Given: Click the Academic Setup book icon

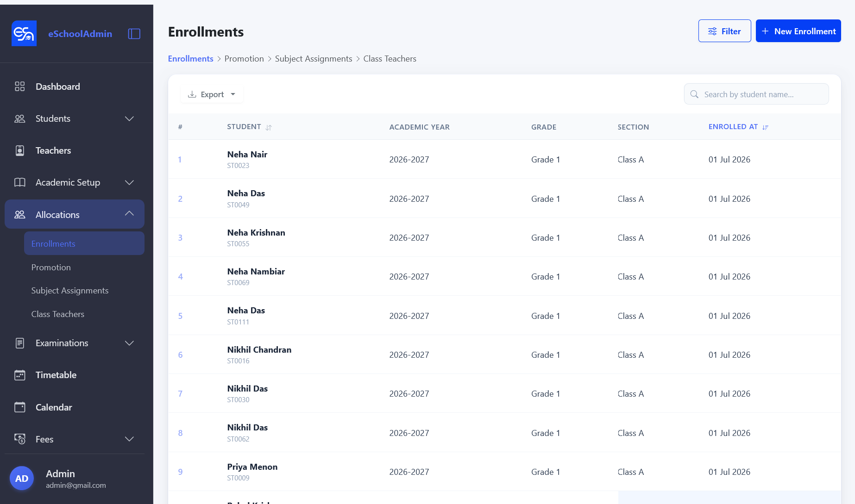Looking at the screenshot, I should click(x=20, y=182).
